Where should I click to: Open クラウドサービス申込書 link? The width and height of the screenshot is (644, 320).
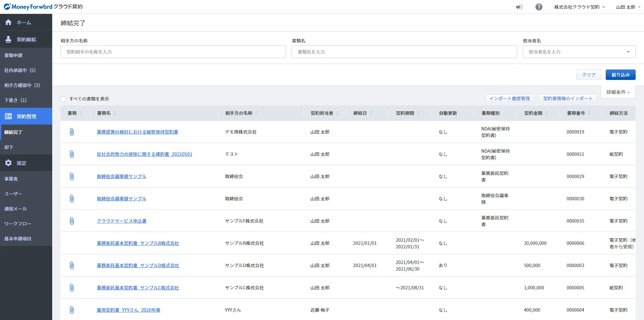[121, 221]
